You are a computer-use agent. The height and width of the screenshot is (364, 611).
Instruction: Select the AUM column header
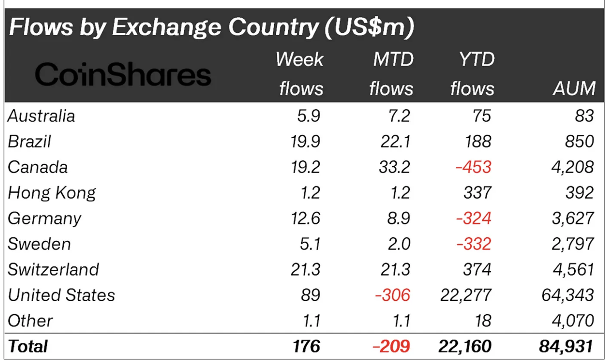point(574,89)
